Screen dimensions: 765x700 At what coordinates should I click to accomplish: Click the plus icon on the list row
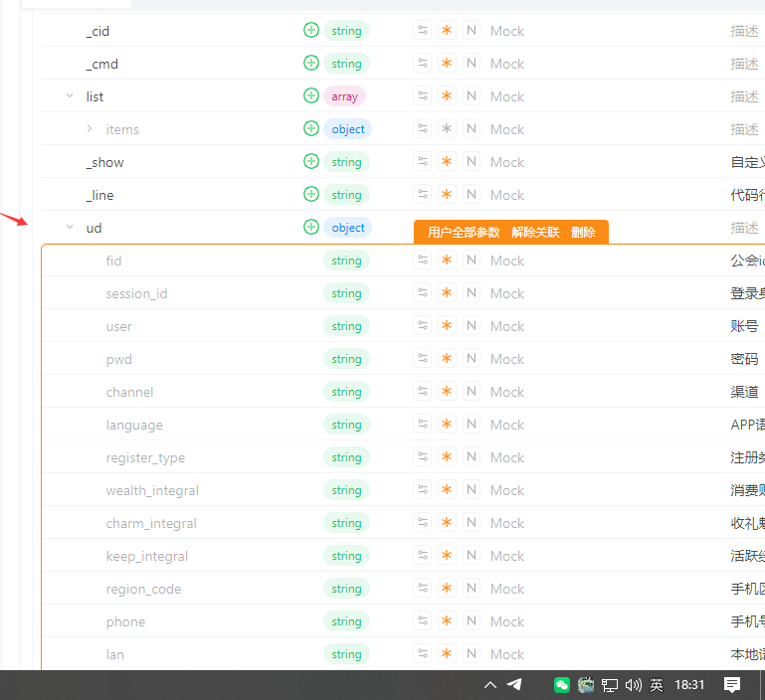(x=311, y=96)
